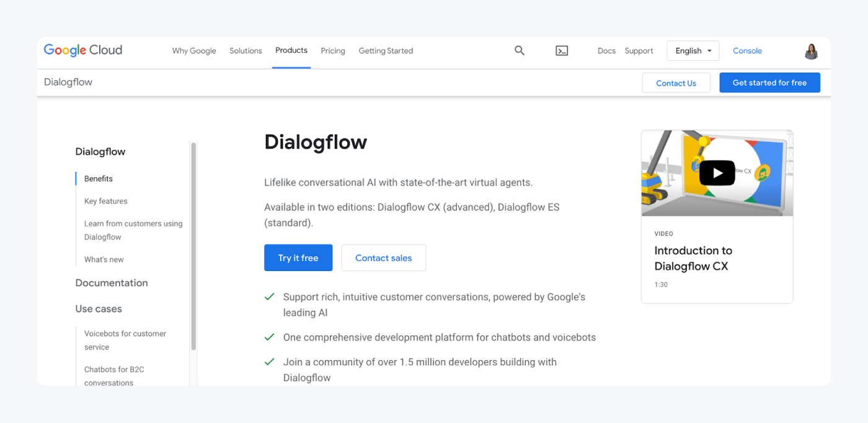Open the user profile avatar
Viewport: 868px width, 423px height.
(812, 51)
